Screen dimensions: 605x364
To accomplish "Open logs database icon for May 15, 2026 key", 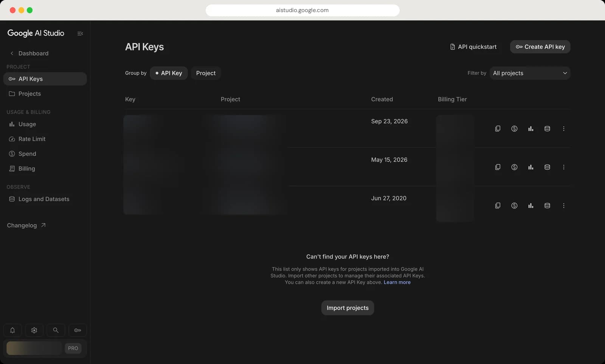I will click(x=547, y=167).
